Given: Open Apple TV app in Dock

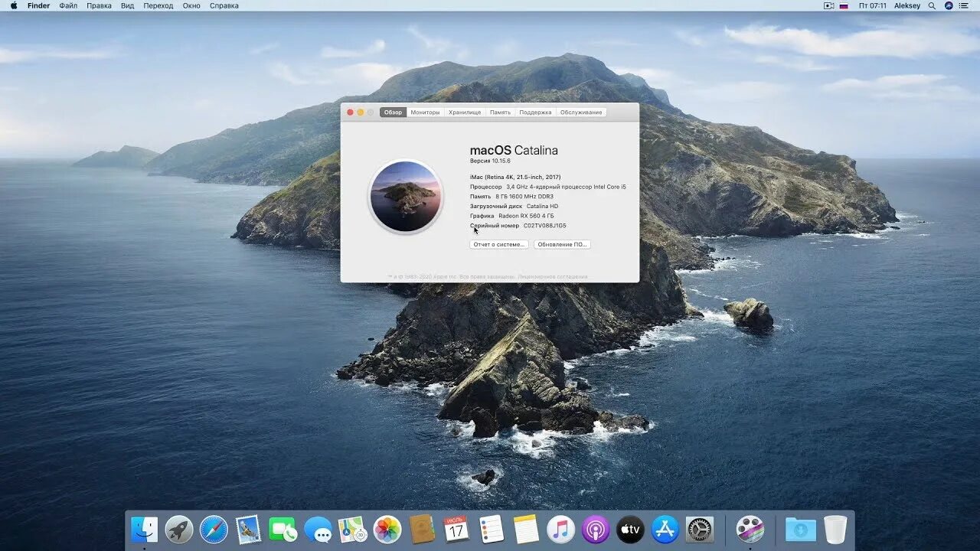Looking at the screenshot, I should [x=630, y=529].
